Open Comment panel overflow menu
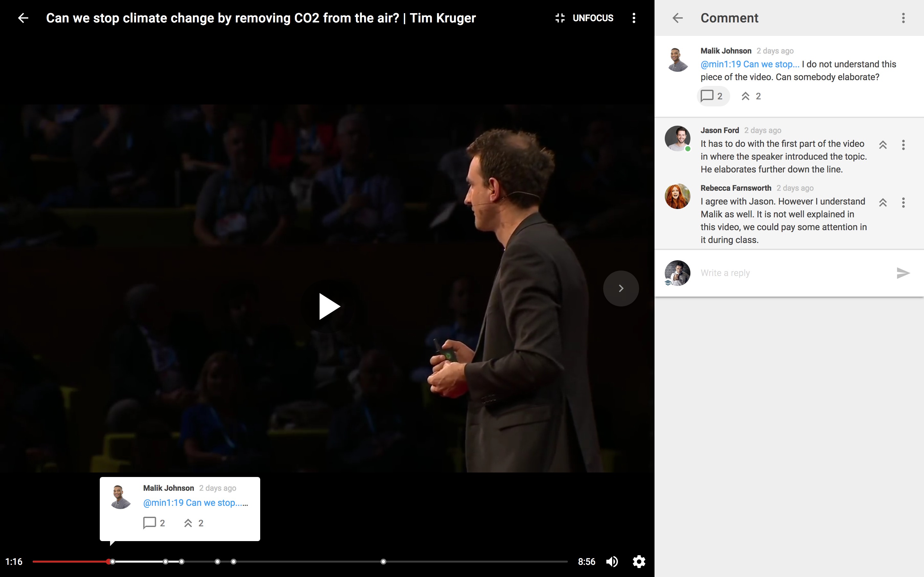The width and height of the screenshot is (924, 577). click(x=903, y=18)
